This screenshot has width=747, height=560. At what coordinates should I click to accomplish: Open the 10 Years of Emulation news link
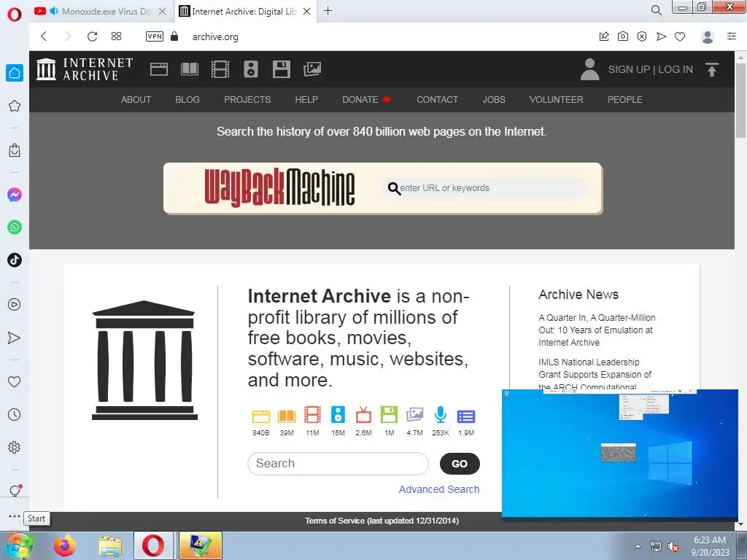click(x=597, y=330)
